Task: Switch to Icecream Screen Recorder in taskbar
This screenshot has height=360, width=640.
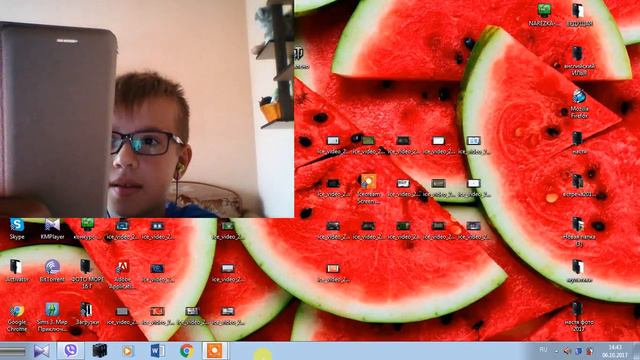Action: (x=215, y=351)
